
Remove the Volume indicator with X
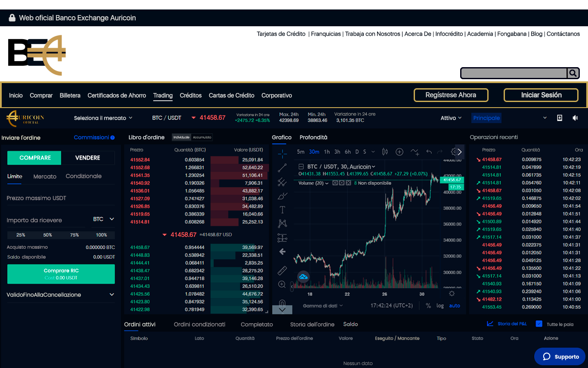(348, 183)
